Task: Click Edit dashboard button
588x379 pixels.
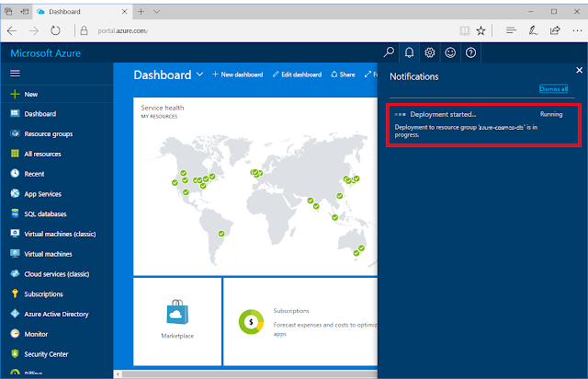Action: 297,75
